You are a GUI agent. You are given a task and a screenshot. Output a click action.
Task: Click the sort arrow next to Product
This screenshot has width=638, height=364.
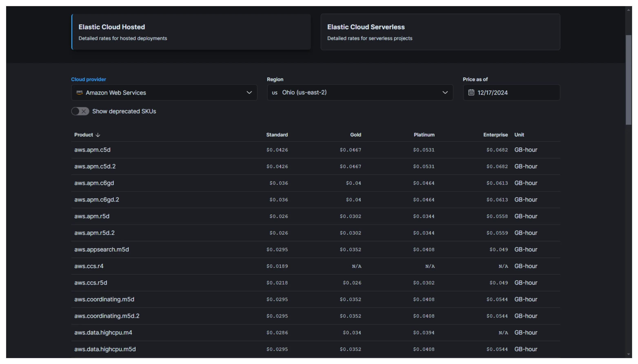(98, 135)
